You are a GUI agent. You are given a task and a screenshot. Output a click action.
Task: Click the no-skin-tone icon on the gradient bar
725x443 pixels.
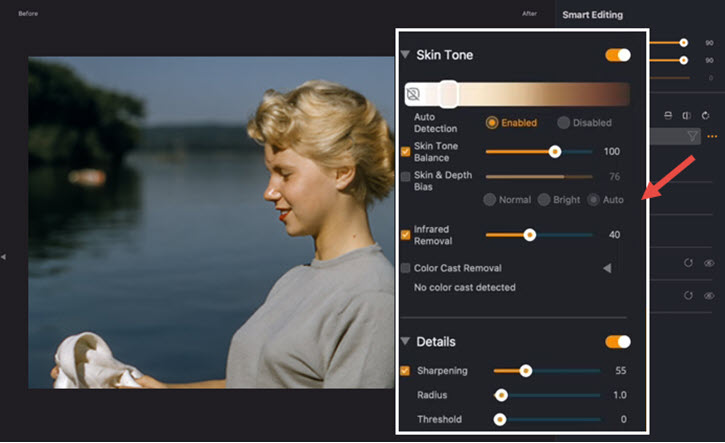(x=413, y=94)
